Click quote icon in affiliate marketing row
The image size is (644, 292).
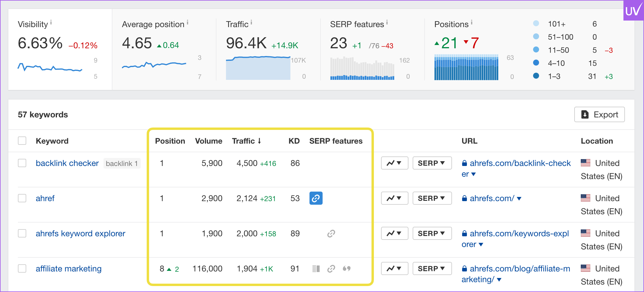[x=346, y=269]
